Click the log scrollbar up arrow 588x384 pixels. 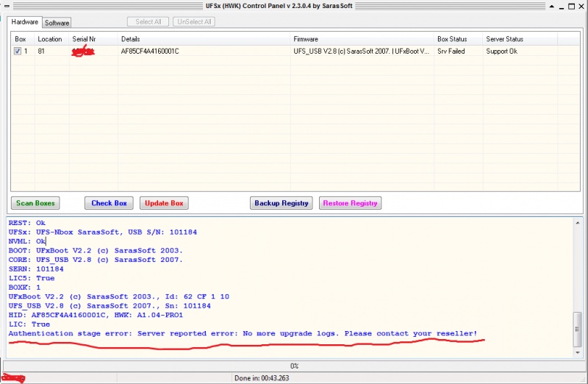(x=578, y=223)
